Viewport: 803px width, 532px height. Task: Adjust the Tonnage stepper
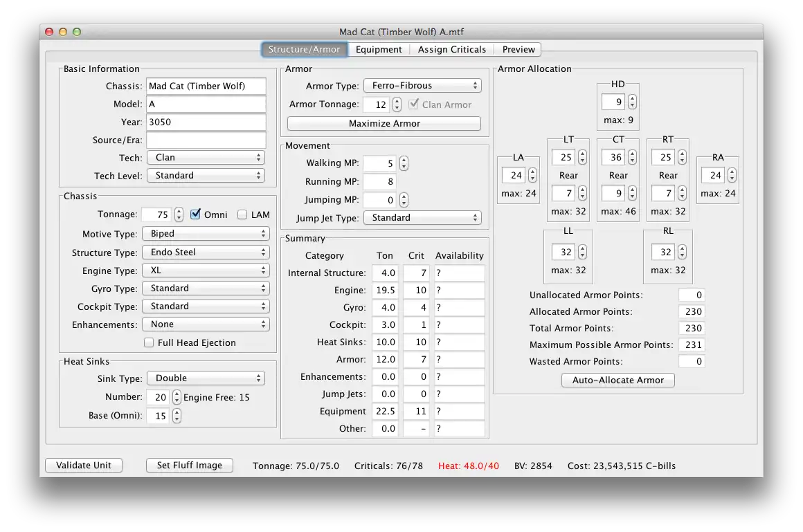point(178,214)
